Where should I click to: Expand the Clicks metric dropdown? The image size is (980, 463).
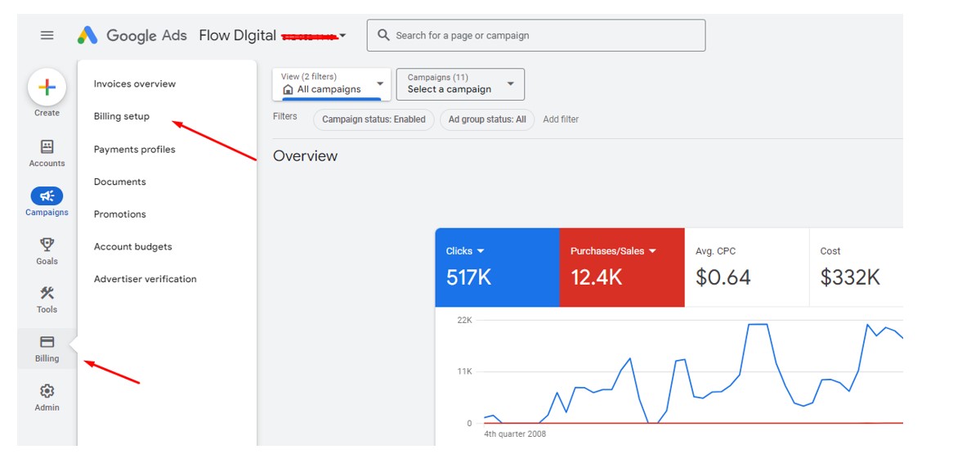(481, 251)
